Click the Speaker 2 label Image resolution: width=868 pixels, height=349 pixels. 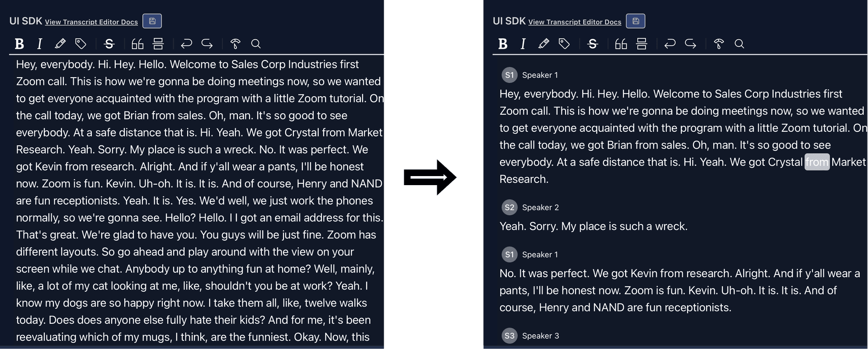pos(540,208)
